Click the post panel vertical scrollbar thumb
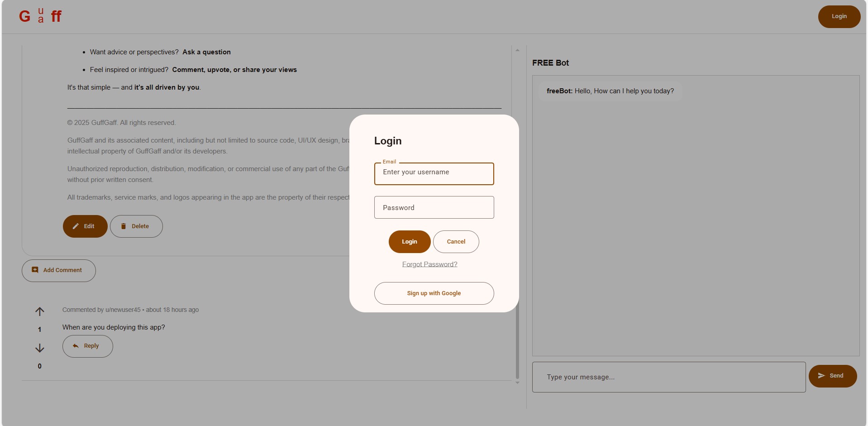The width and height of the screenshot is (868, 426). tap(517, 344)
